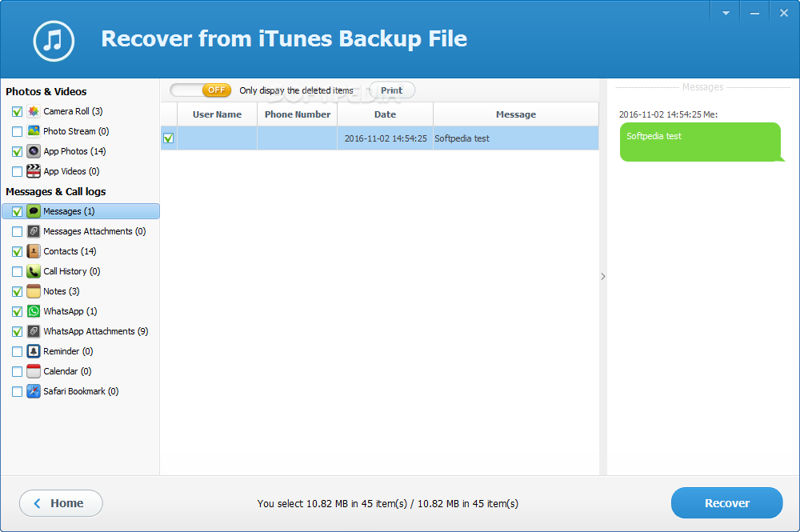Check the App Videos checkbox

click(x=17, y=171)
